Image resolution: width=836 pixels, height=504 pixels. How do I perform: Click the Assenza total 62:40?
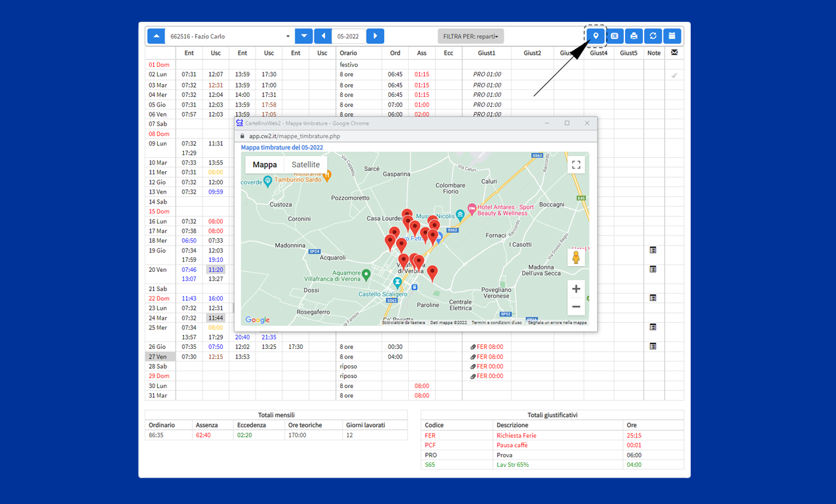click(x=204, y=435)
